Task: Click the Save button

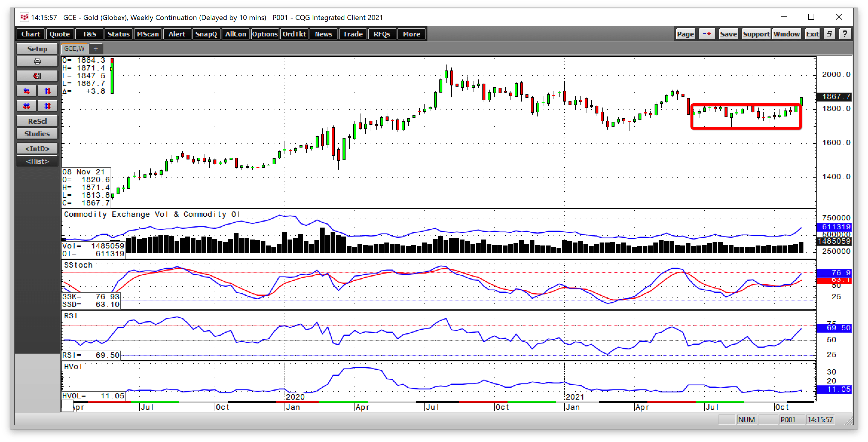Action: pyautogui.click(x=728, y=34)
